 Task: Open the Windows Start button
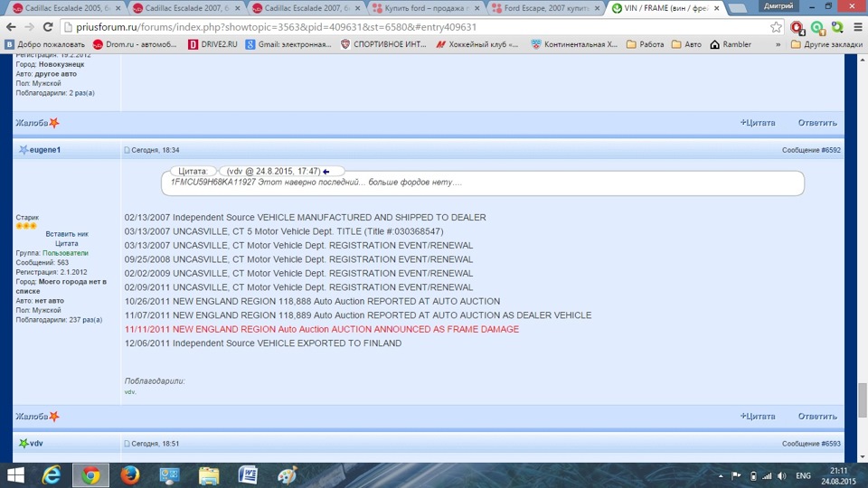15,475
